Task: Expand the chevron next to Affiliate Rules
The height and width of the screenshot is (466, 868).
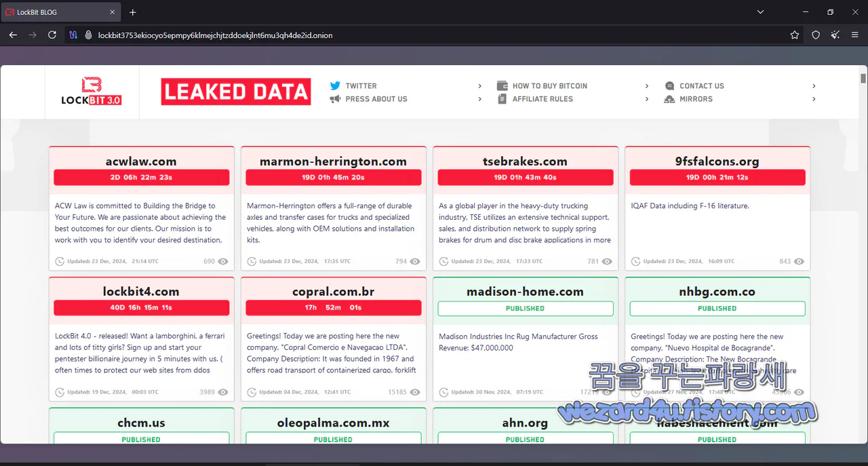Action: [647, 99]
